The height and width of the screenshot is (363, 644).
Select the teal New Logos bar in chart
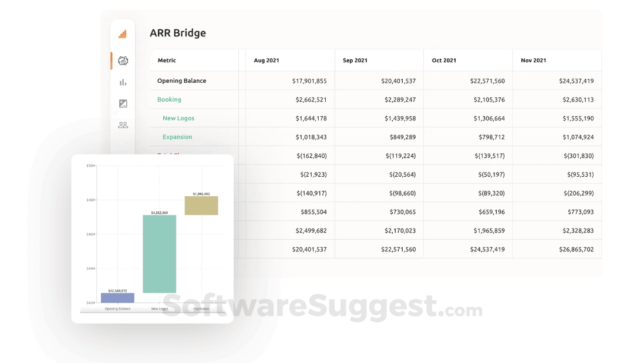point(160,253)
